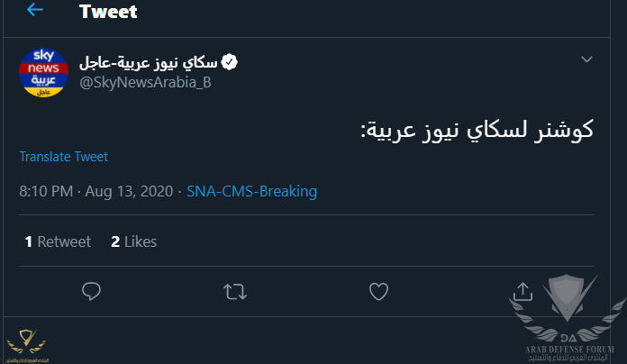This screenshot has width=627, height=364.
Task: Click the verified badge icon
Action: pos(230,62)
